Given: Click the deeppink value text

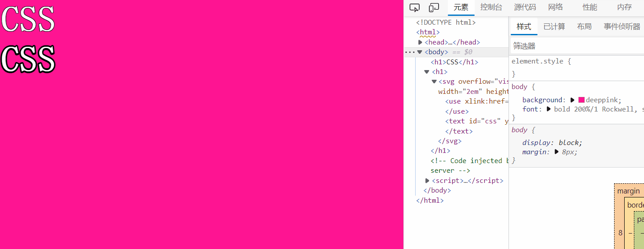Looking at the screenshot, I should (602, 100).
